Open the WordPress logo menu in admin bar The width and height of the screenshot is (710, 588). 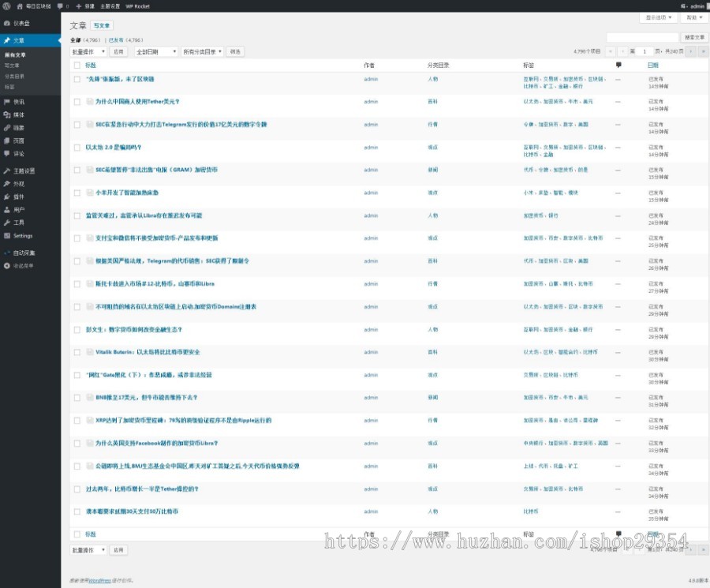6,6
